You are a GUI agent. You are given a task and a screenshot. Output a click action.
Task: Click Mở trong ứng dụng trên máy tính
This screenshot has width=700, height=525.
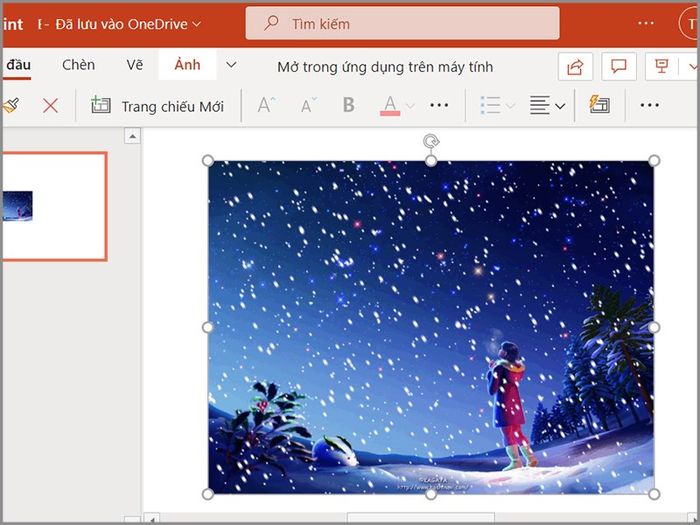point(385,67)
